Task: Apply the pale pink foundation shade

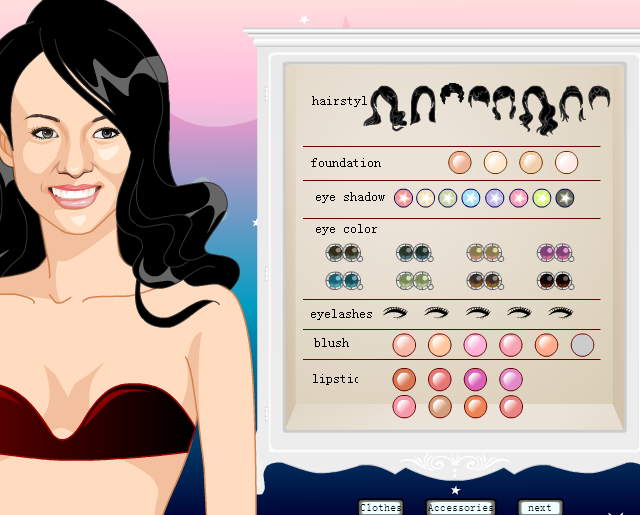Action: pos(566,162)
